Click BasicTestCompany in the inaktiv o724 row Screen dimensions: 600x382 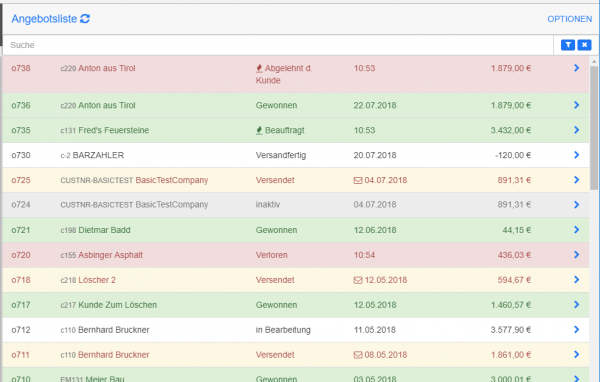coord(172,204)
